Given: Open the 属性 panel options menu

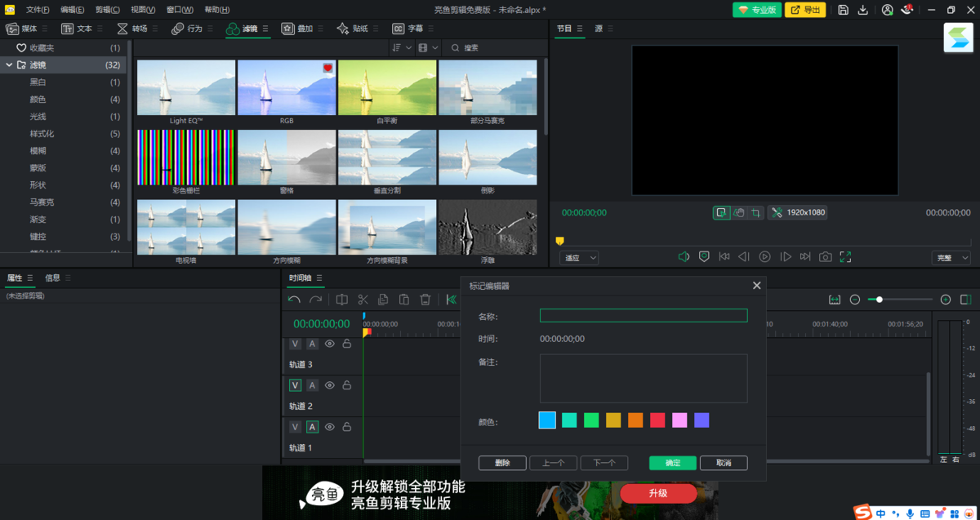Looking at the screenshot, I should 30,278.
